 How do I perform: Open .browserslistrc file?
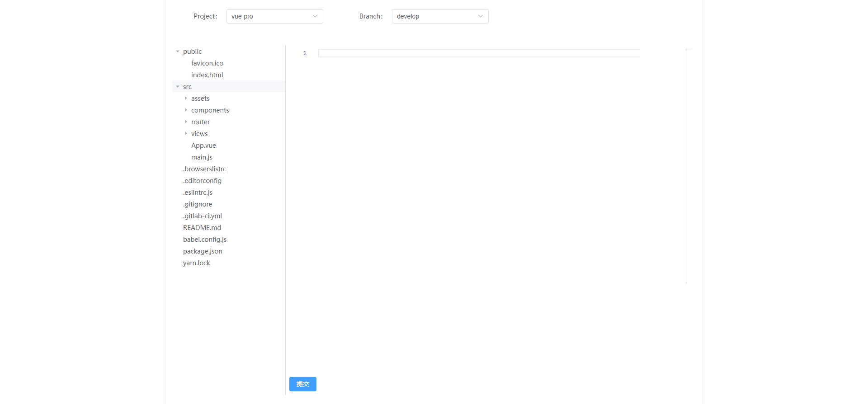point(204,169)
